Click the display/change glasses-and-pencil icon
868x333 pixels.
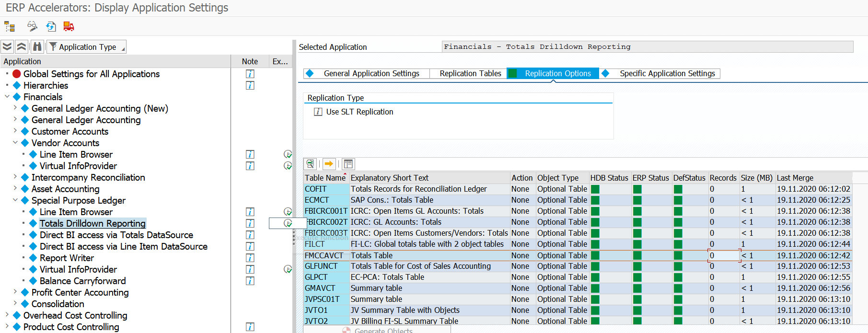coord(32,26)
